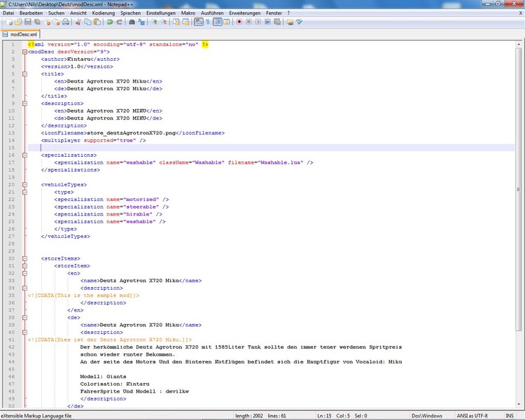Toggle show all characters pilcrow button
Viewport: 525px width, 420px height.
pos(208,22)
